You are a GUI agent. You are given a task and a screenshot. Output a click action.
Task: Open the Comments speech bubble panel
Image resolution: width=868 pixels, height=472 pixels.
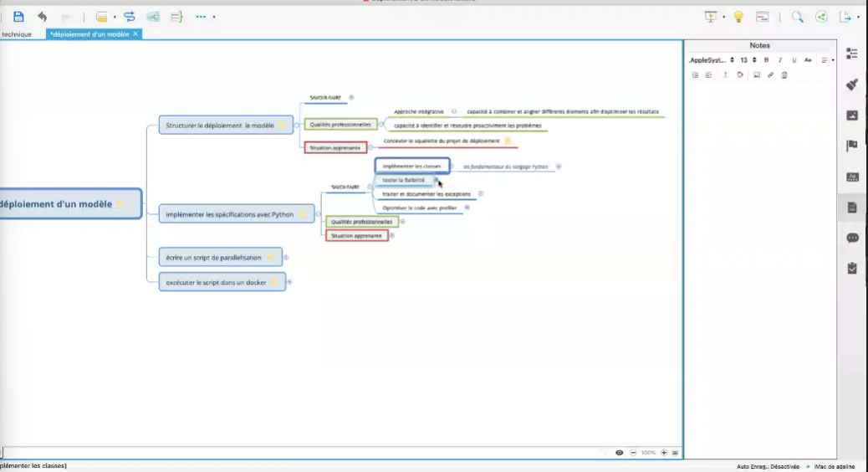(x=852, y=238)
